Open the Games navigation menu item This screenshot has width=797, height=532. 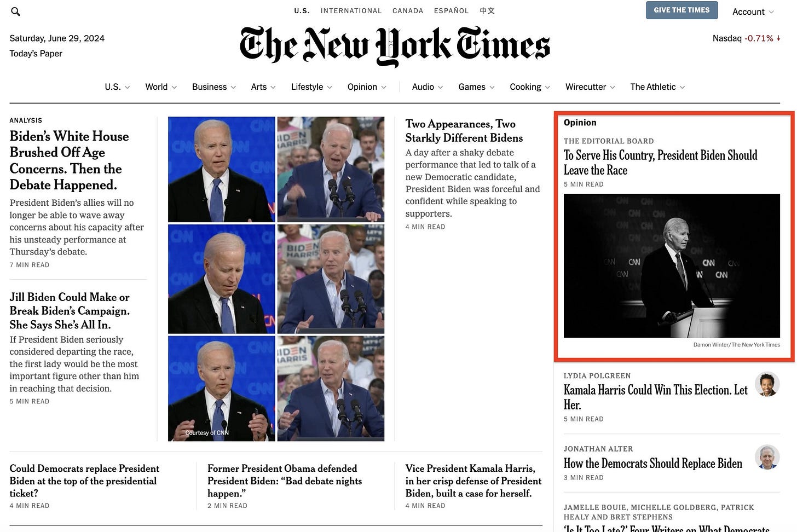[472, 87]
